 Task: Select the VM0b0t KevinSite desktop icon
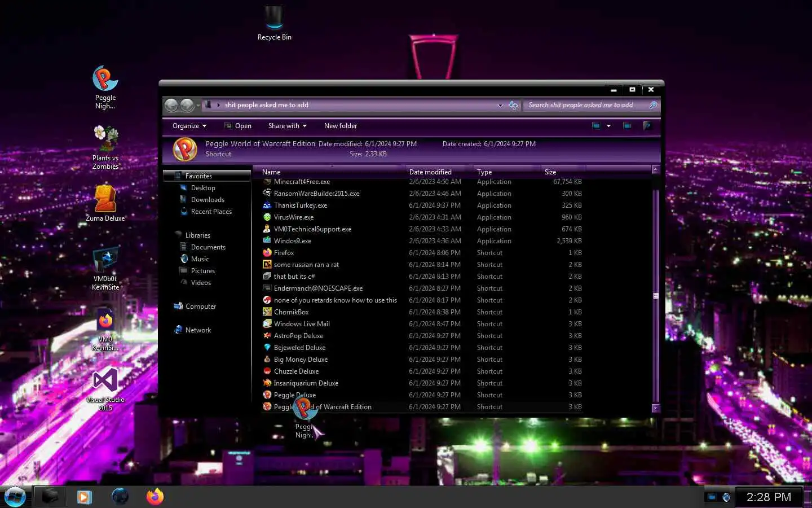click(106, 269)
